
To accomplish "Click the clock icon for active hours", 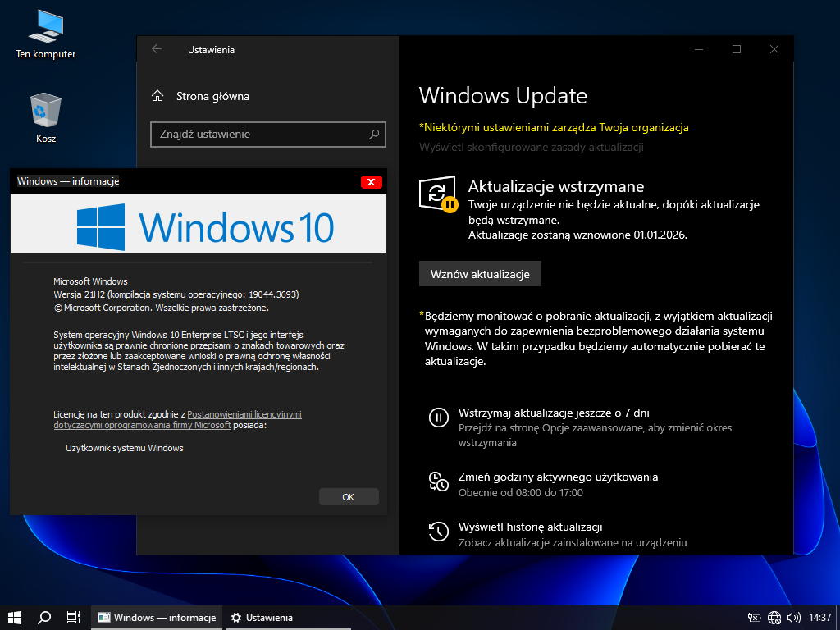I will pyautogui.click(x=439, y=482).
